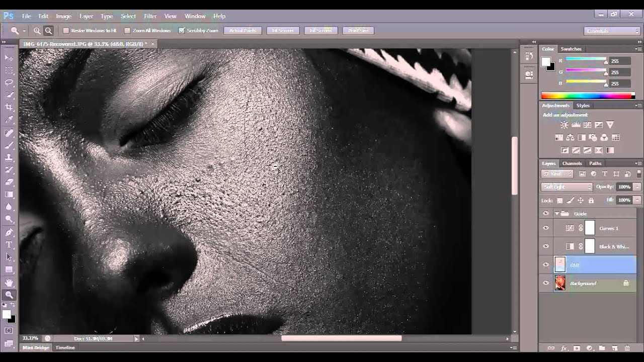Uncheck the Scrubby Zoom checkbox

pyautogui.click(x=182, y=31)
